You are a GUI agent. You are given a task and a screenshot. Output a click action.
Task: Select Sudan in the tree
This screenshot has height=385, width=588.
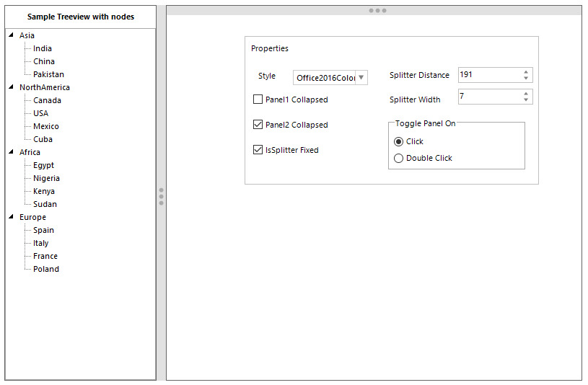point(45,204)
